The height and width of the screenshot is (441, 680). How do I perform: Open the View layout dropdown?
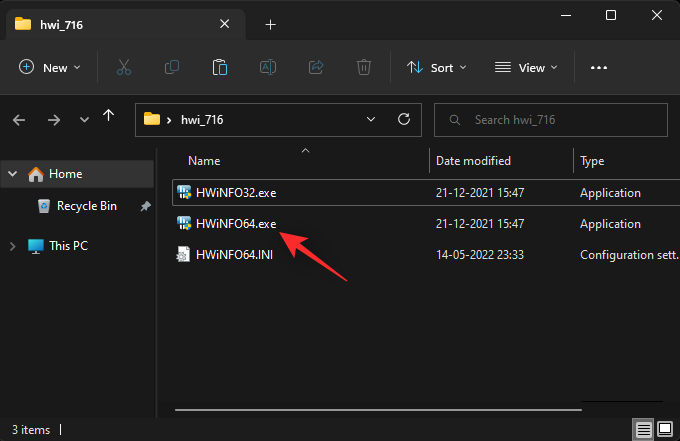[527, 68]
